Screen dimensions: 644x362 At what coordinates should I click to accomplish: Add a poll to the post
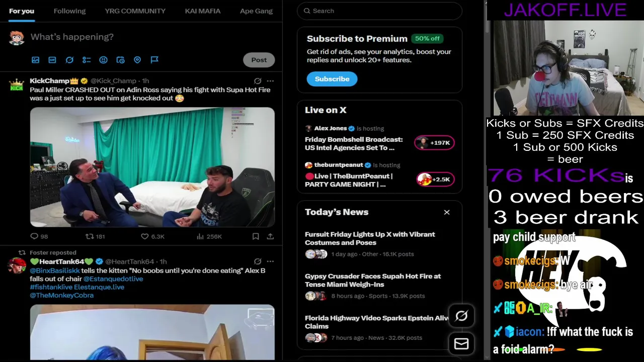(87, 60)
